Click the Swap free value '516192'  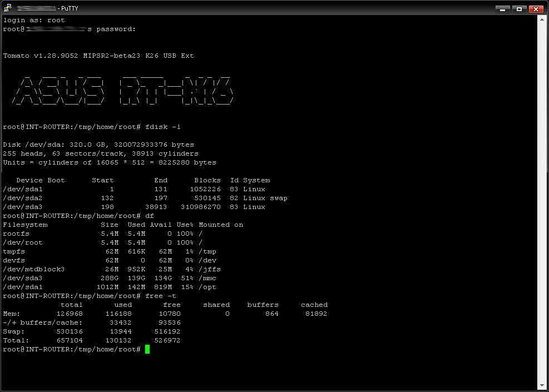coord(167,332)
